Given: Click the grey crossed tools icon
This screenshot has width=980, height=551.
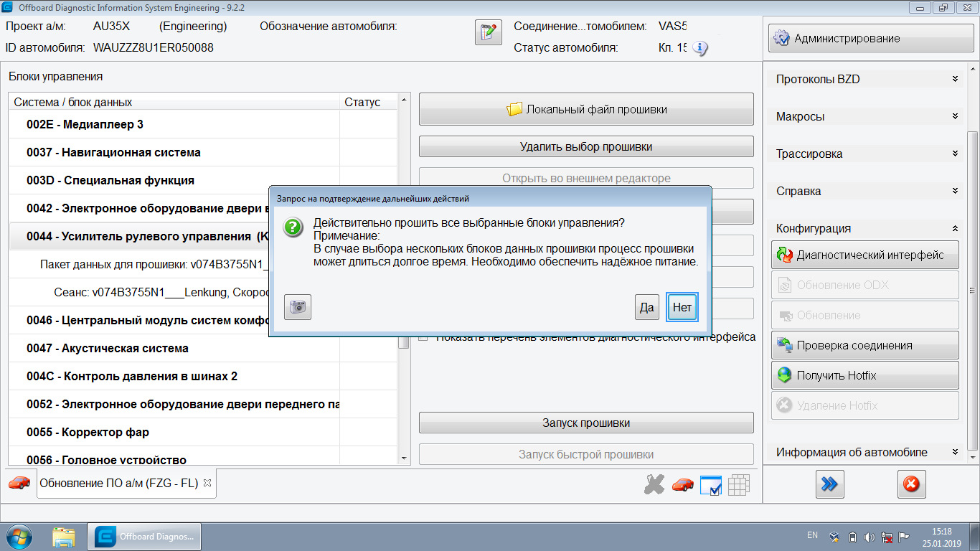Looking at the screenshot, I should 654,484.
